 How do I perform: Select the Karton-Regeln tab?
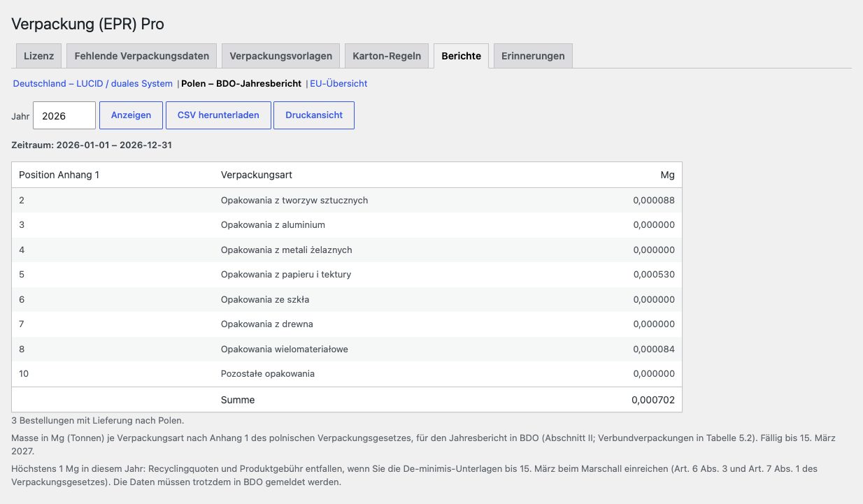pos(387,56)
